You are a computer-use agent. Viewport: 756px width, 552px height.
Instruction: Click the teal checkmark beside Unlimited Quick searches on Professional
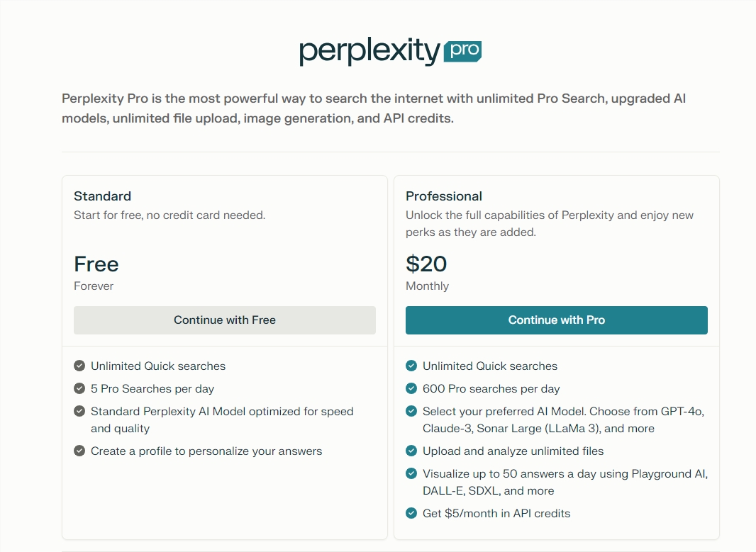click(411, 366)
